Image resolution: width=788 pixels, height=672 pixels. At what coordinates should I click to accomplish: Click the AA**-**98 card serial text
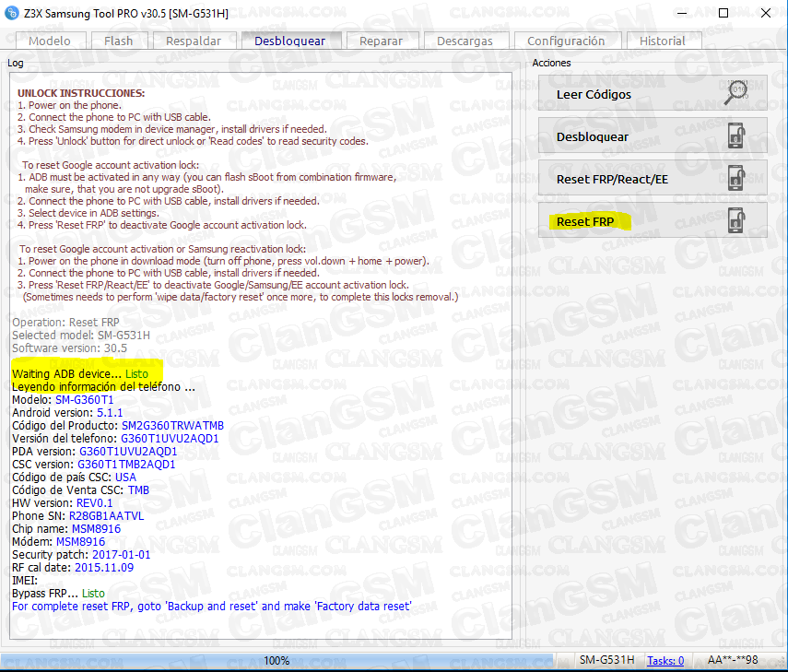[733, 660]
